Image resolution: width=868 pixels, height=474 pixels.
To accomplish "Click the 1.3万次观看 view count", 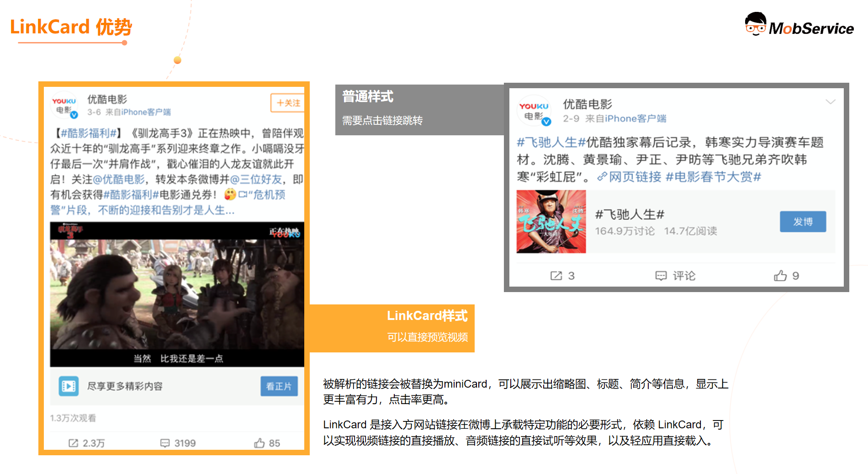I will (73, 418).
